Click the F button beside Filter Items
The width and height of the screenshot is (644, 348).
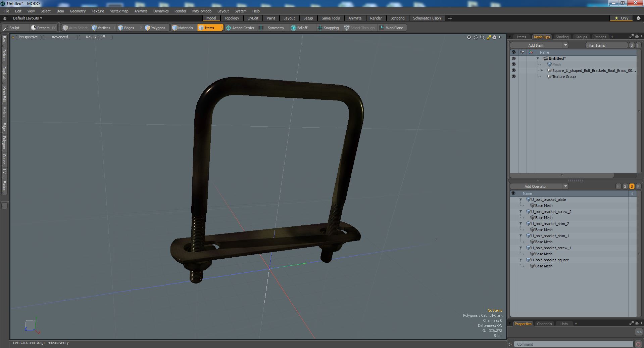click(638, 45)
